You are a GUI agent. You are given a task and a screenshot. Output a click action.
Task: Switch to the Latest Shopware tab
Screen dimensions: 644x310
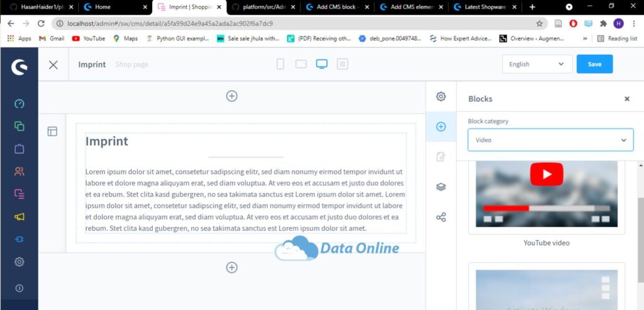tap(485, 7)
